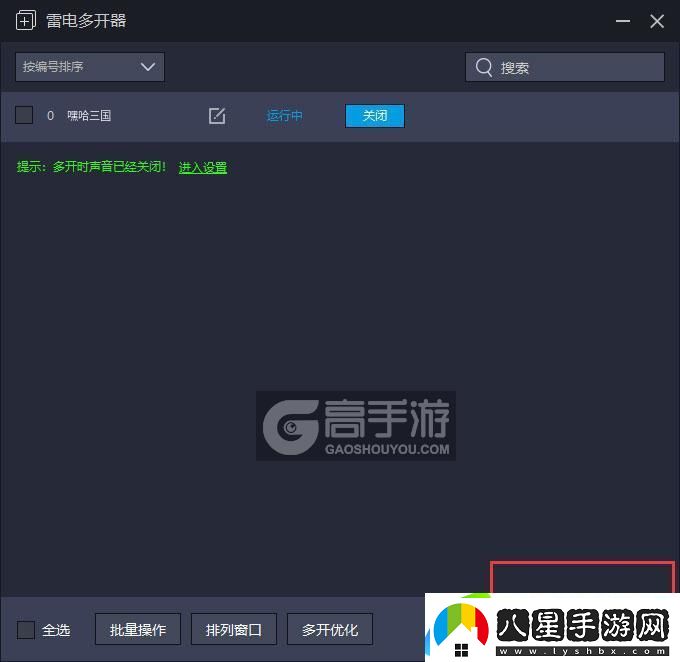680x662 pixels.
Task: Click the 多开优化 button
Action: coord(330,629)
